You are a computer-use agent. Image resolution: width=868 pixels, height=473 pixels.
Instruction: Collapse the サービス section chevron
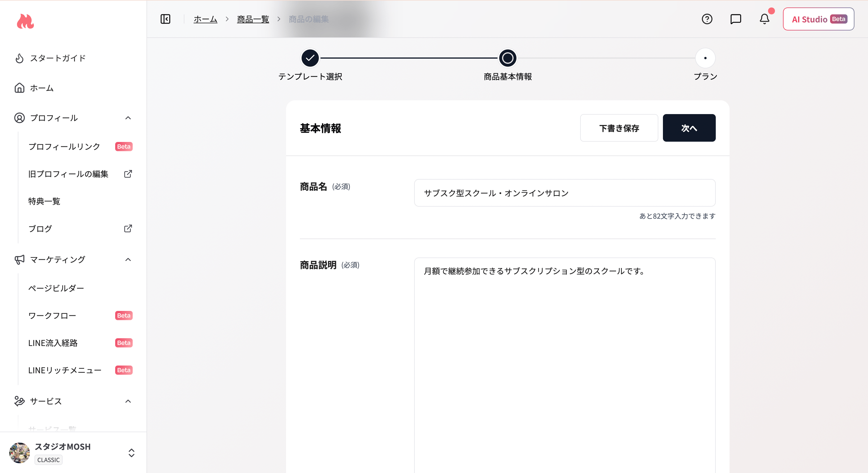(x=128, y=401)
